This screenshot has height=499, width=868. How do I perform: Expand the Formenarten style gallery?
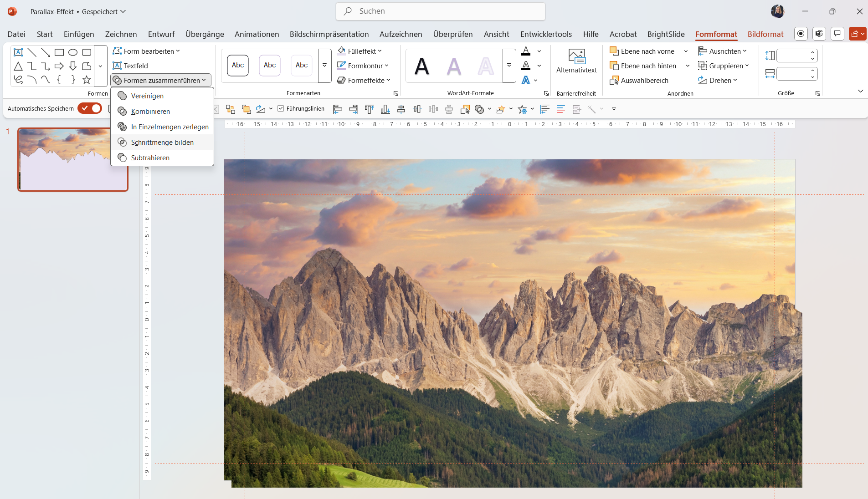click(x=324, y=66)
